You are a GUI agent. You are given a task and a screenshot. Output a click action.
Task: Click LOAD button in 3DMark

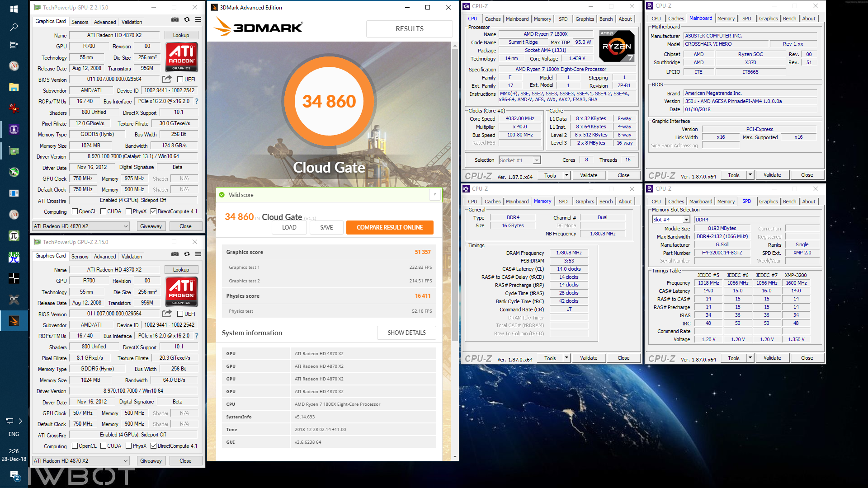pyautogui.click(x=289, y=227)
